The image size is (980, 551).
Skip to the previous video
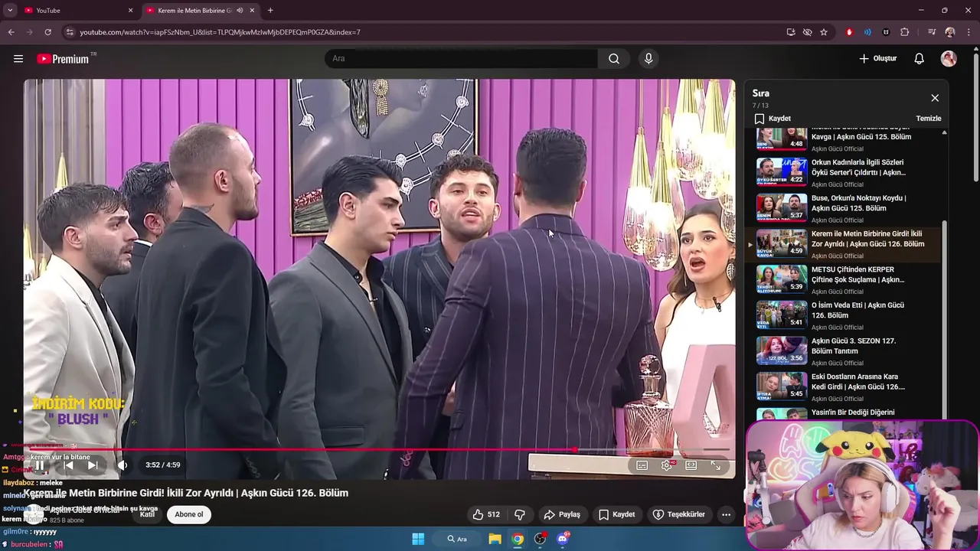click(x=68, y=465)
